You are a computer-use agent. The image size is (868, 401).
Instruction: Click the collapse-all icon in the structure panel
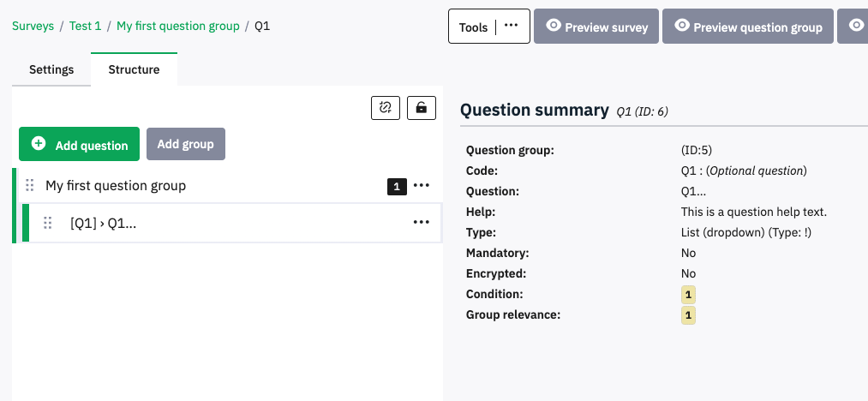tap(386, 107)
